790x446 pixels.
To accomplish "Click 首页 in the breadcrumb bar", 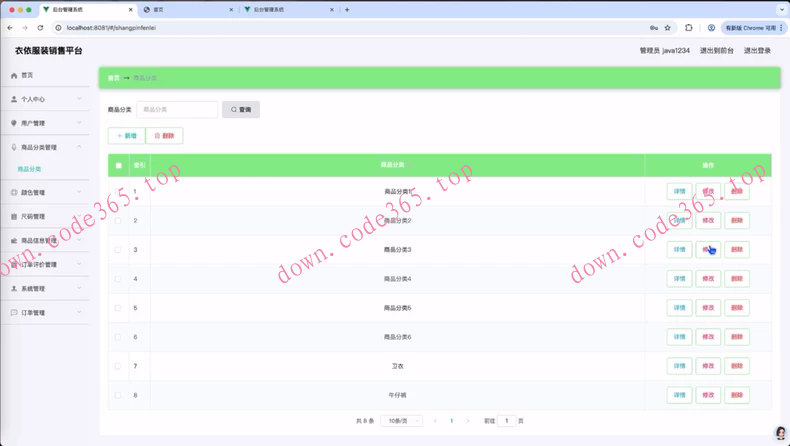I will point(114,78).
